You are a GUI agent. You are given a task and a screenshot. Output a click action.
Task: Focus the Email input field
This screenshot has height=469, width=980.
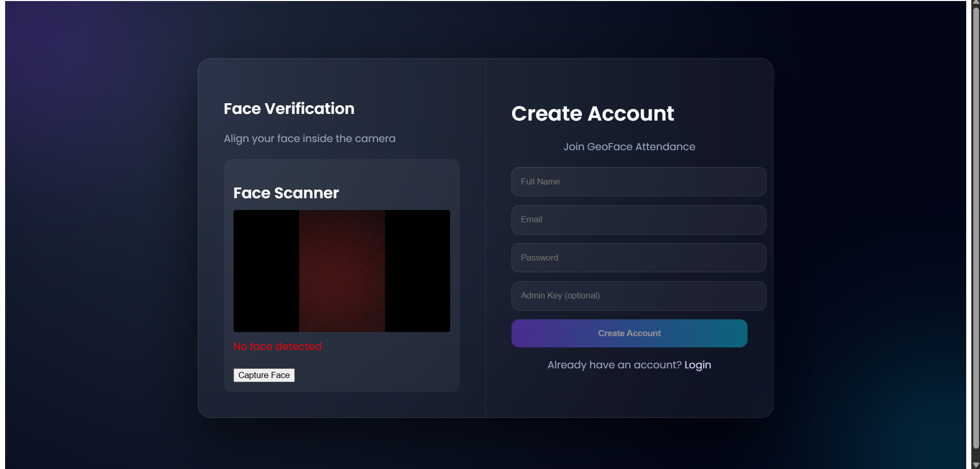coord(638,220)
